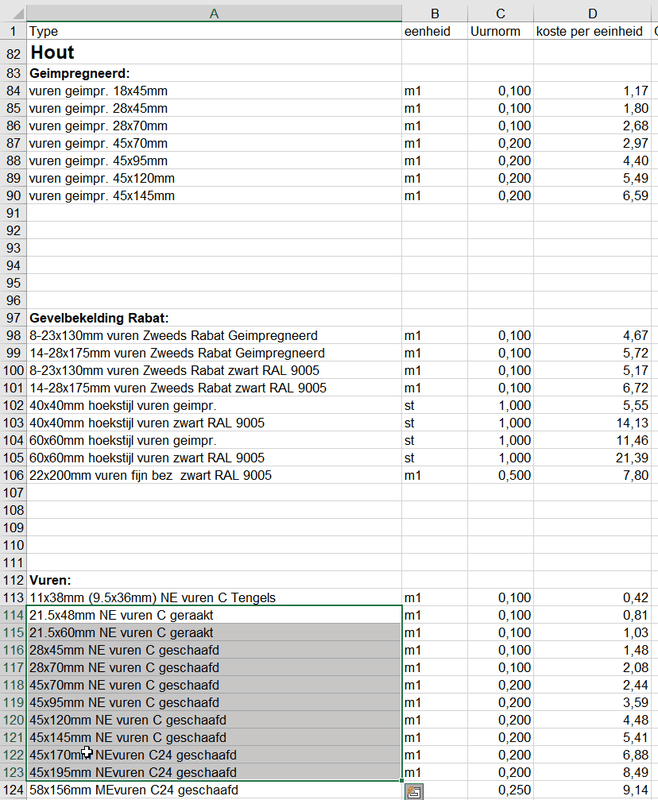Click Uurnorm value 0,250
Screen dimensions: 658x800
pyautogui.click(x=500, y=790)
